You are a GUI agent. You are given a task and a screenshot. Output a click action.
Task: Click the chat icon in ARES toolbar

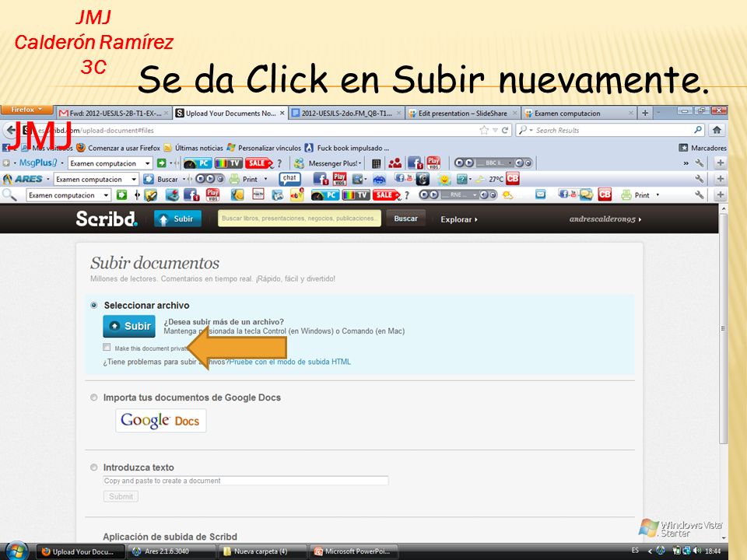[x=289, y=179]
